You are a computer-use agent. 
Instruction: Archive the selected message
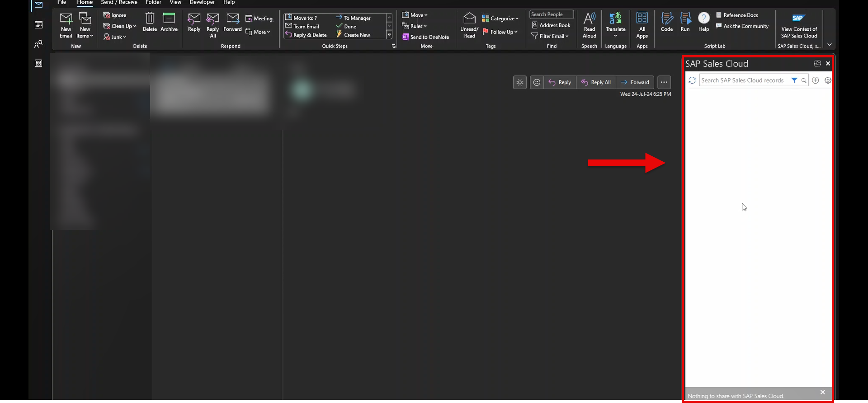click(169, 22)
